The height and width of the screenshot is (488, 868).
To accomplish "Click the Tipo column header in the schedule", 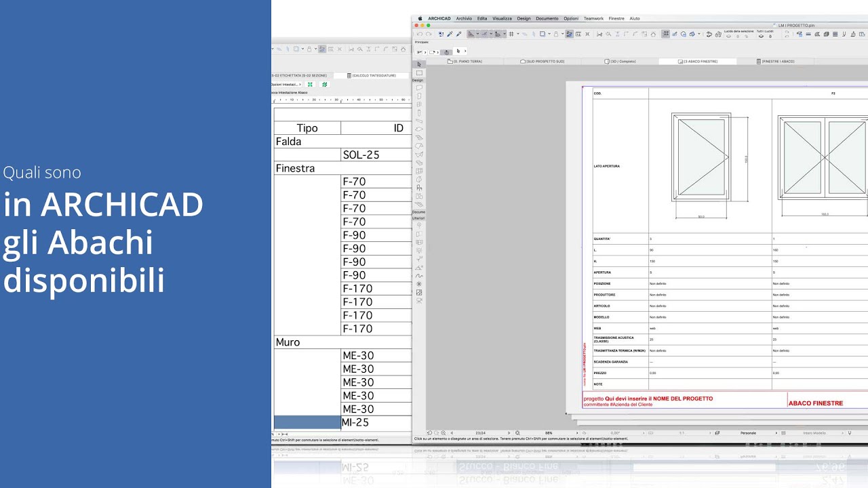I will (x=307, y=128).
